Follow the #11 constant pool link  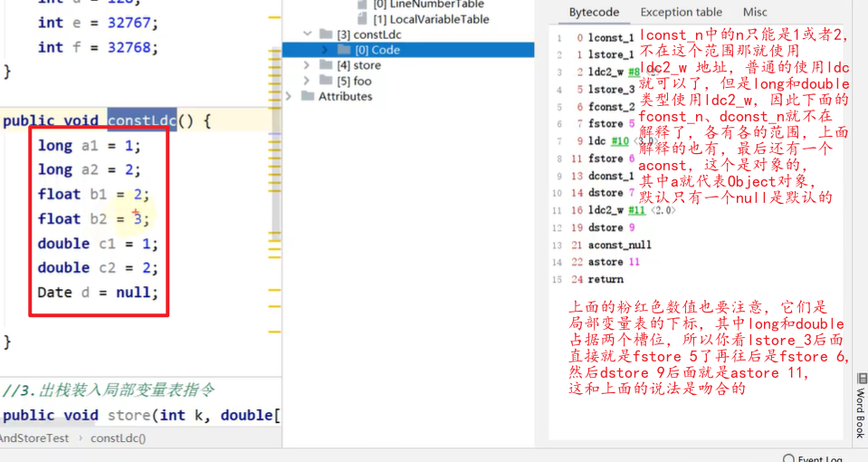pyautogui.click(x=636, y=210)
